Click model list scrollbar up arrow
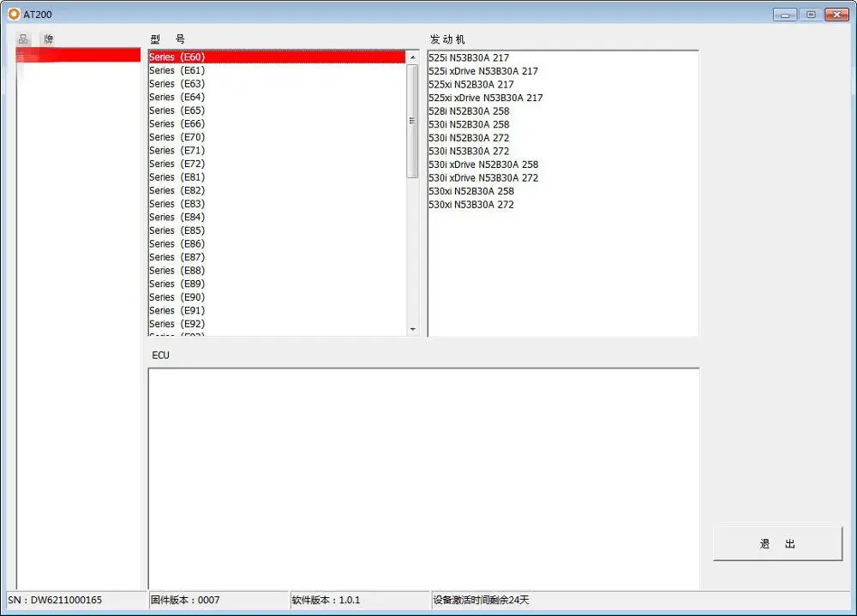The width and height of the screenshot is (857, 616). tap(412, 57)
